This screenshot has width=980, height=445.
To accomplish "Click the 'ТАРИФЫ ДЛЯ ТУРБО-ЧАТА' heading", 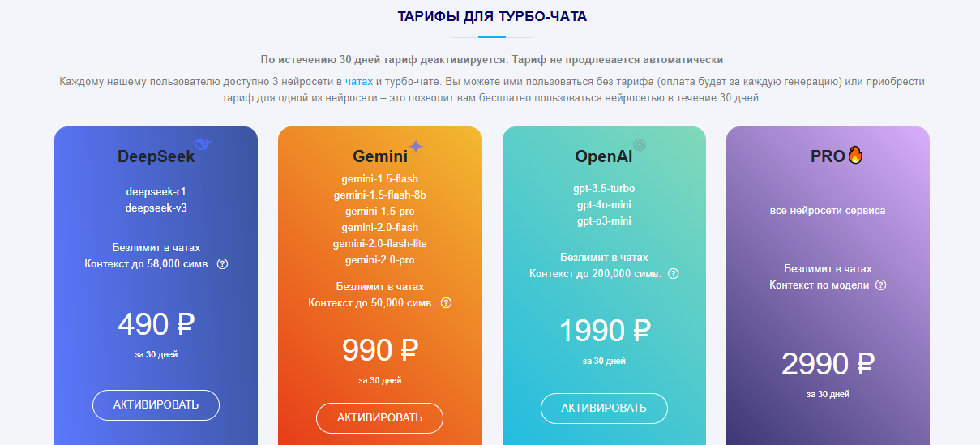I will 492,16.
